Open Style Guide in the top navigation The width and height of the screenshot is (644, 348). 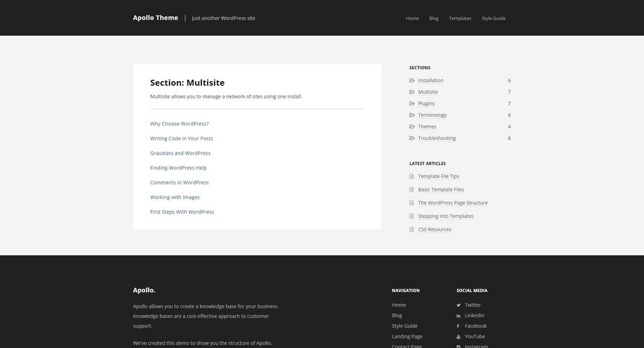click(x=494, y=18)
